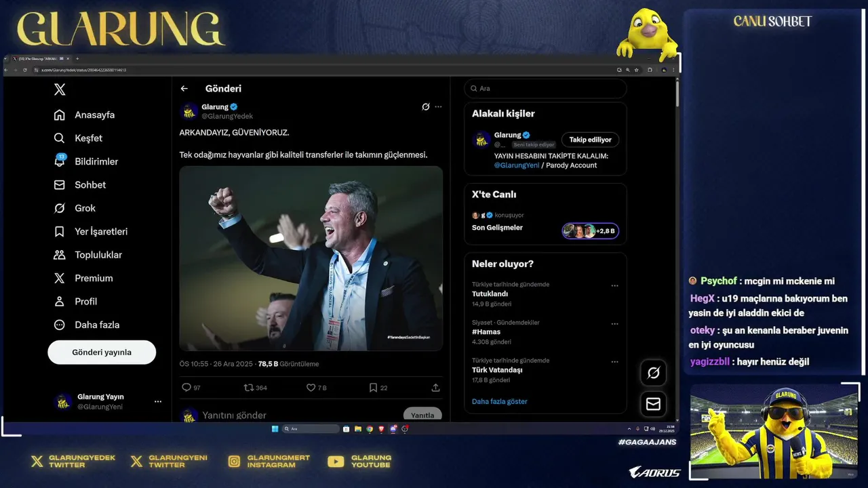Open Bildirimler bell icon with badge
This screenshot has height=488, width=868.
click(60, 161)
